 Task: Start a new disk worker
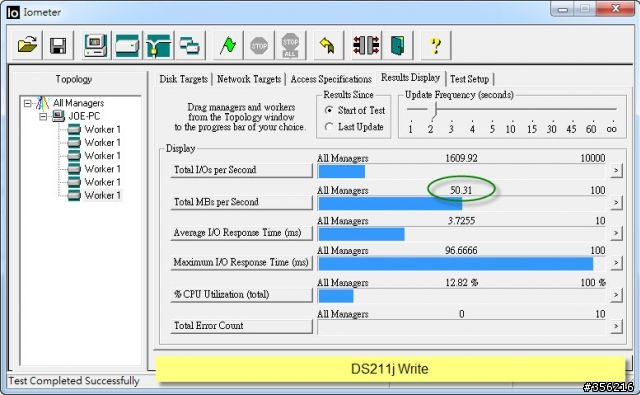point(127,45)
